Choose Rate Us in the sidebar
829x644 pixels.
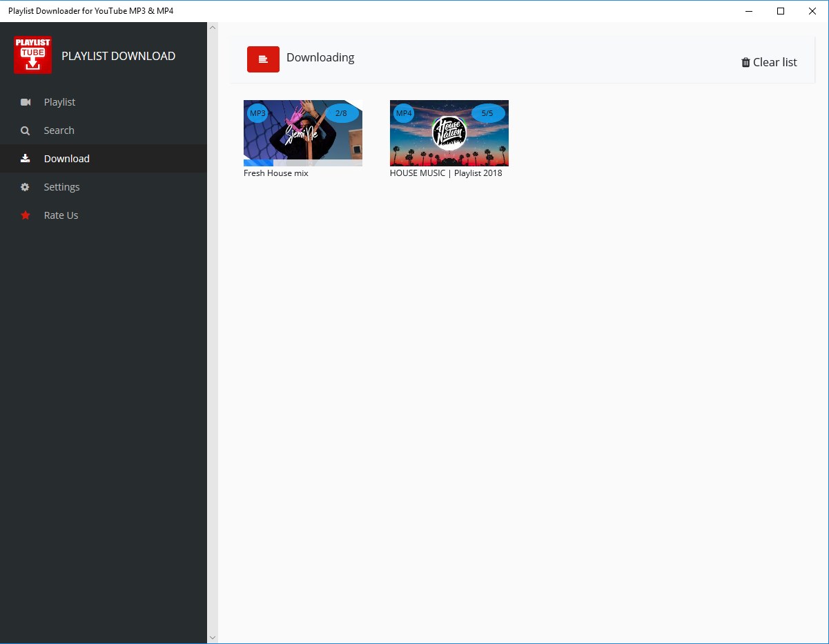(x=104, y=215)
